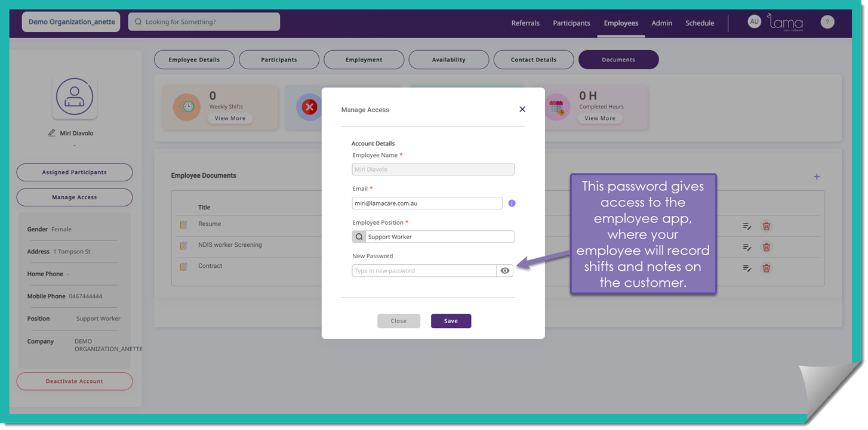The image size is (868, 430).
Task: Add a new employee document with plus icon
Action: pos(817,177)
